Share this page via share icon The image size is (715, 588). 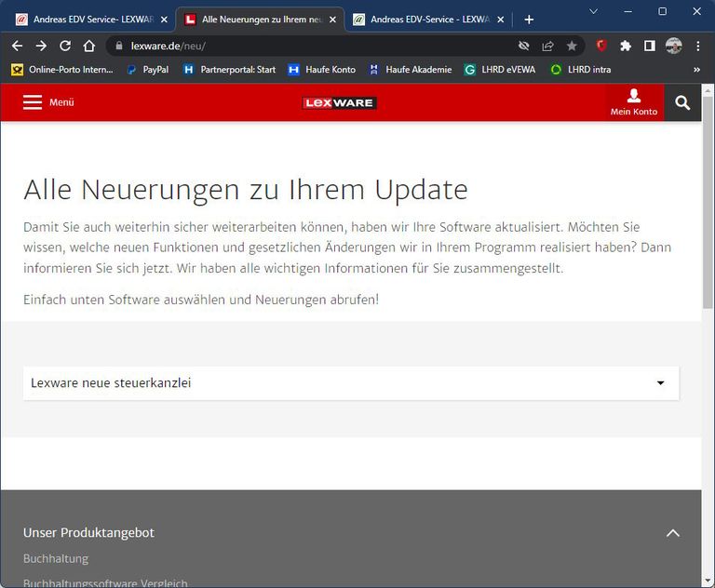coord(547,46)
